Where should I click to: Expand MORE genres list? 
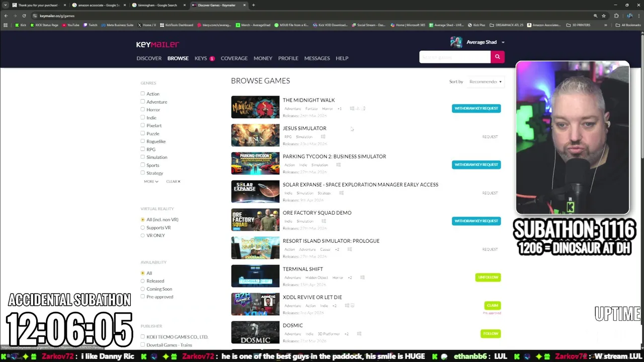coord(151,182)
